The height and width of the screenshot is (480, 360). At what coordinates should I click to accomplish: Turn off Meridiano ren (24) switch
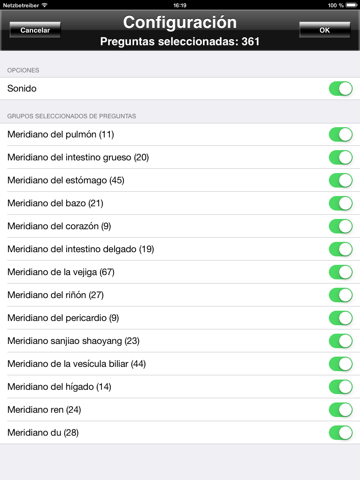[341, 410]
